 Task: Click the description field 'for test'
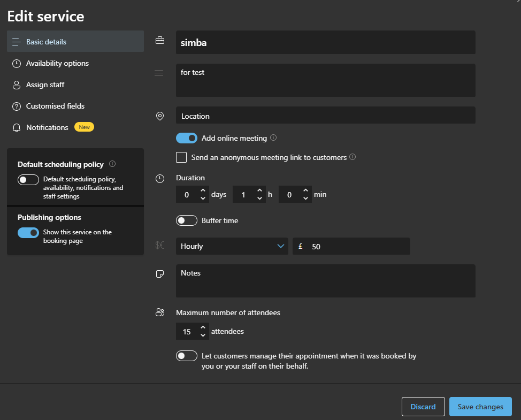(x=326, y=80)
